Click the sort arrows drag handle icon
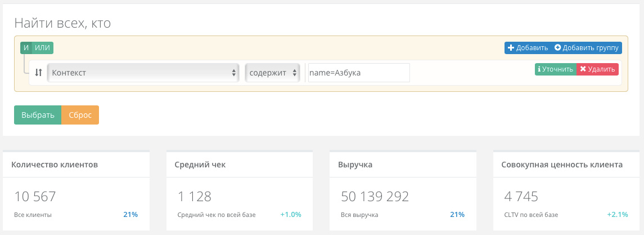644x235 pixels. 38,73
